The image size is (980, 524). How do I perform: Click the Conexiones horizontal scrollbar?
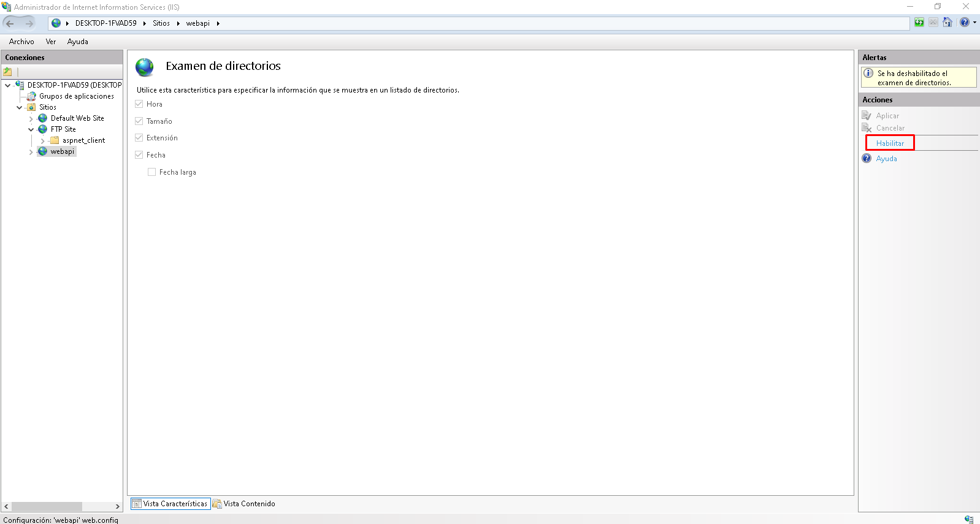47,507
